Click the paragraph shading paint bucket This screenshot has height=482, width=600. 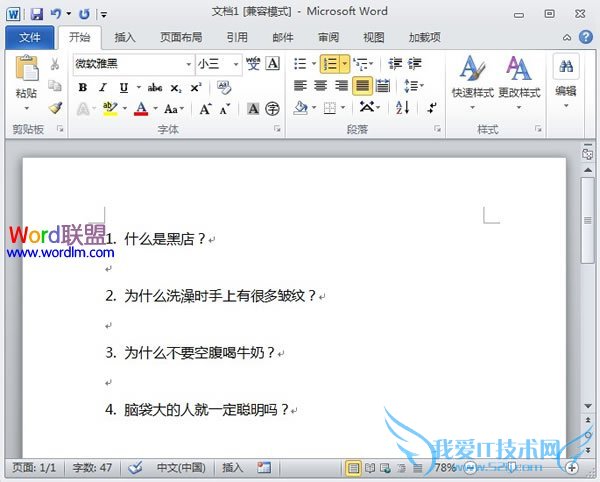301,108
